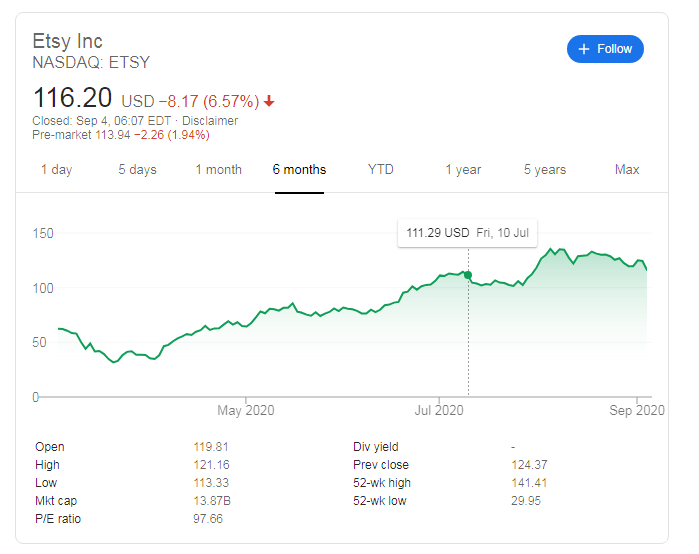Click the May 2020 axis label

point(246,410)
